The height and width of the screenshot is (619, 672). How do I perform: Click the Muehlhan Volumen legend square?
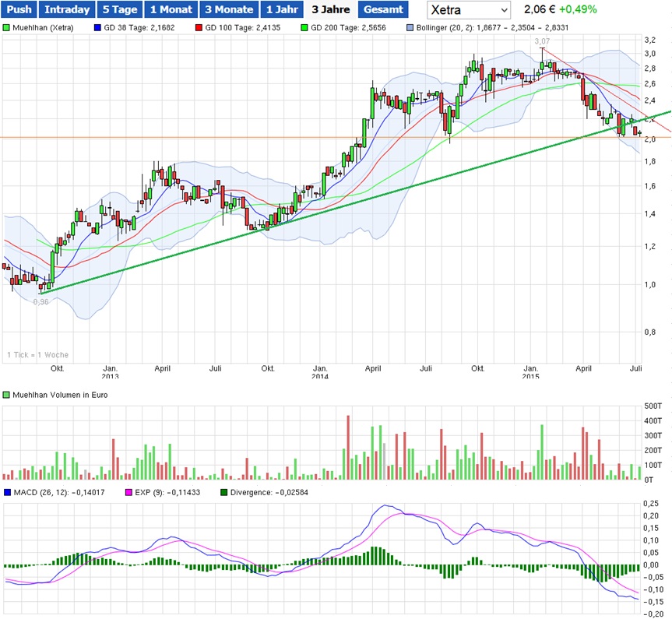(x=7, y=395)
